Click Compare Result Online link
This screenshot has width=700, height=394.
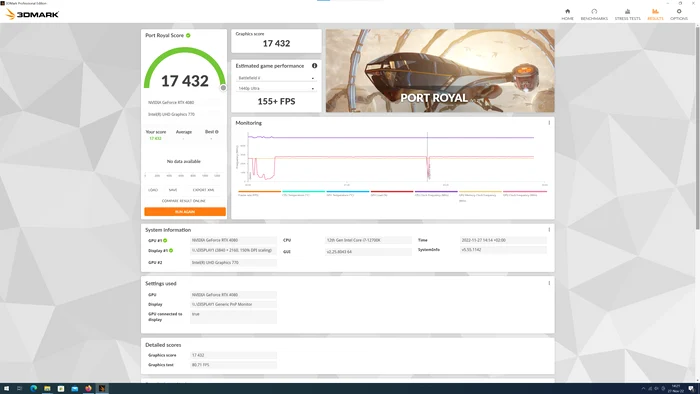[184, 201]
